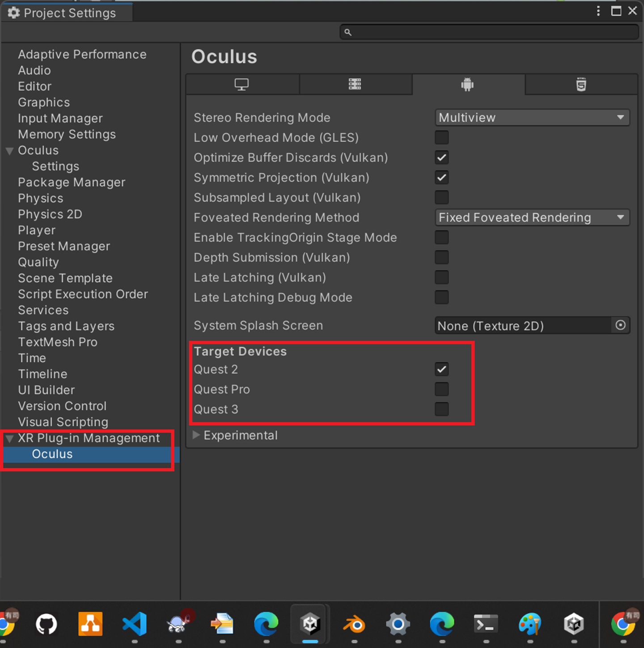This screenshot has height=648, width=644.
Task: Open Adaptive Performance settings
Action: point(82,54)
